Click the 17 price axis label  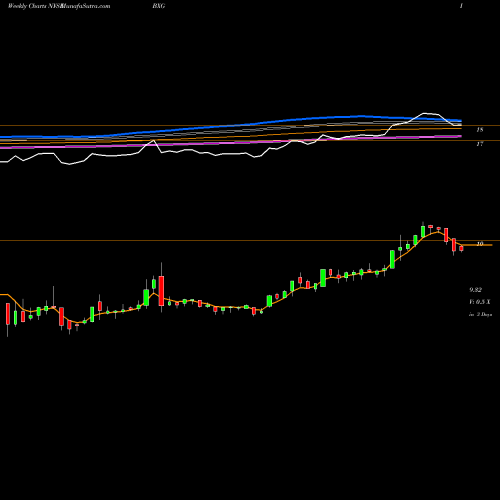click(x=480, y=144)
